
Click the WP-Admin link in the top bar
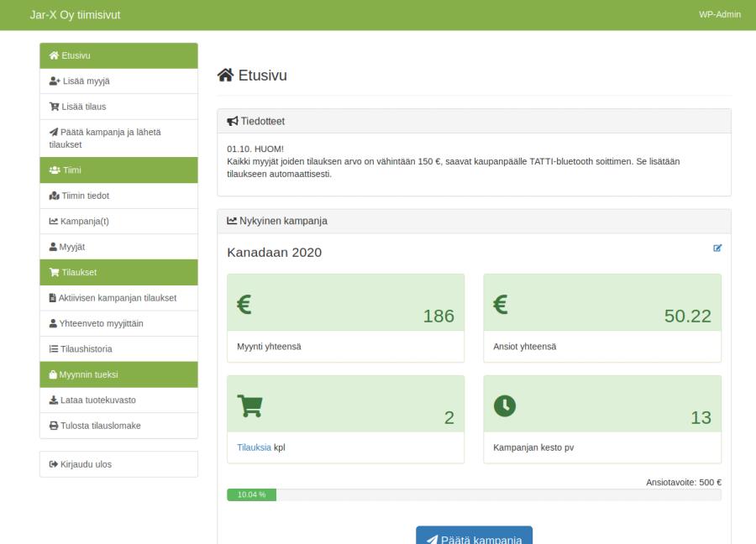[720, 14]
